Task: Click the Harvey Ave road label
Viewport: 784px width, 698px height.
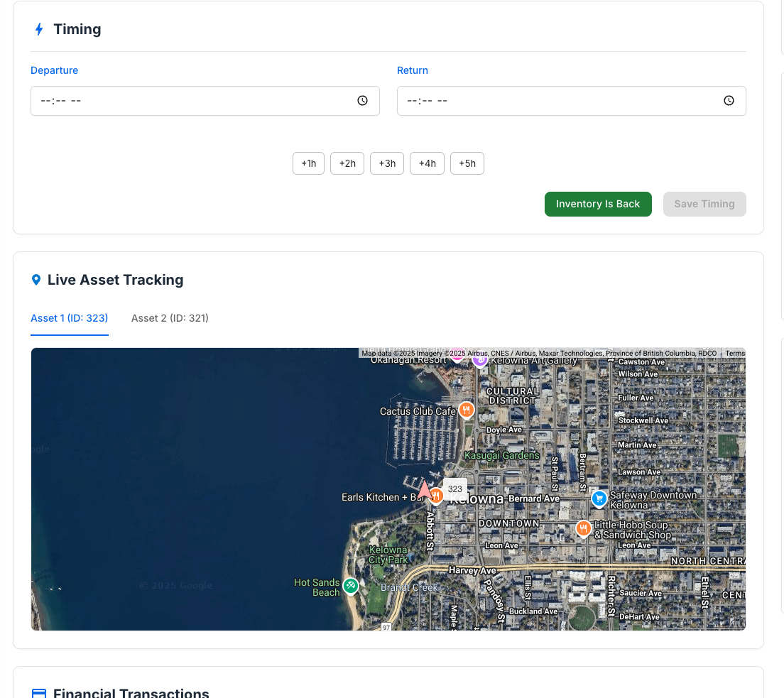Action: coord(472,570)
